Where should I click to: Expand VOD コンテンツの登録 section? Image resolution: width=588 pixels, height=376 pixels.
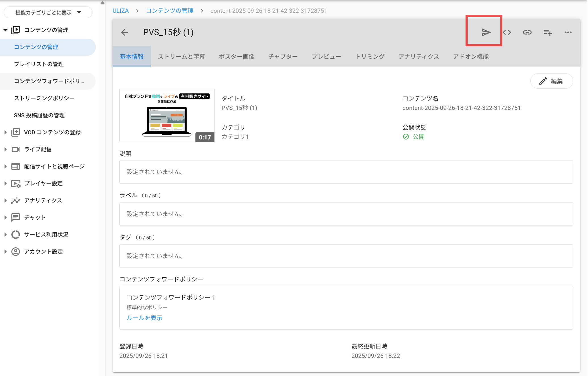(5, 132)
